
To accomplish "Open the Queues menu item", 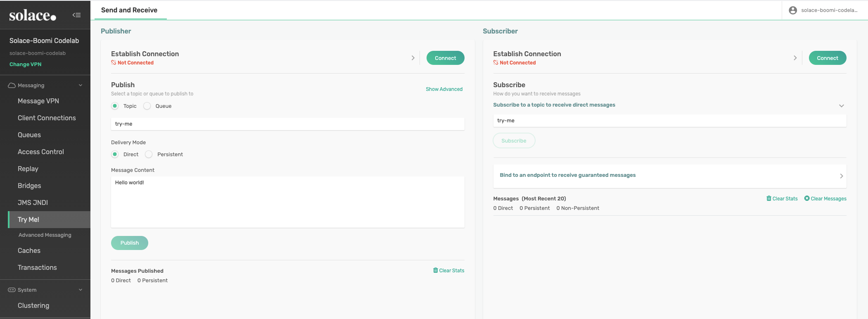I will 29,135.
